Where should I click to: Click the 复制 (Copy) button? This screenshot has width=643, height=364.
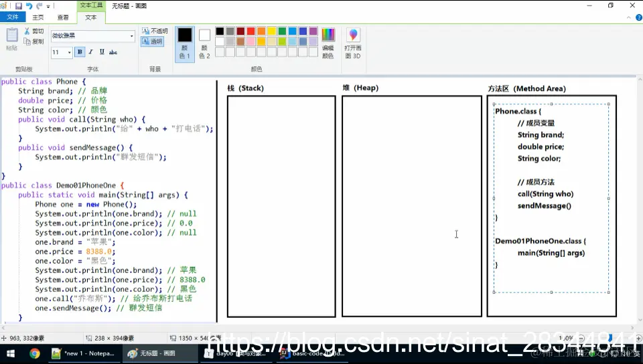click(33, 41)
